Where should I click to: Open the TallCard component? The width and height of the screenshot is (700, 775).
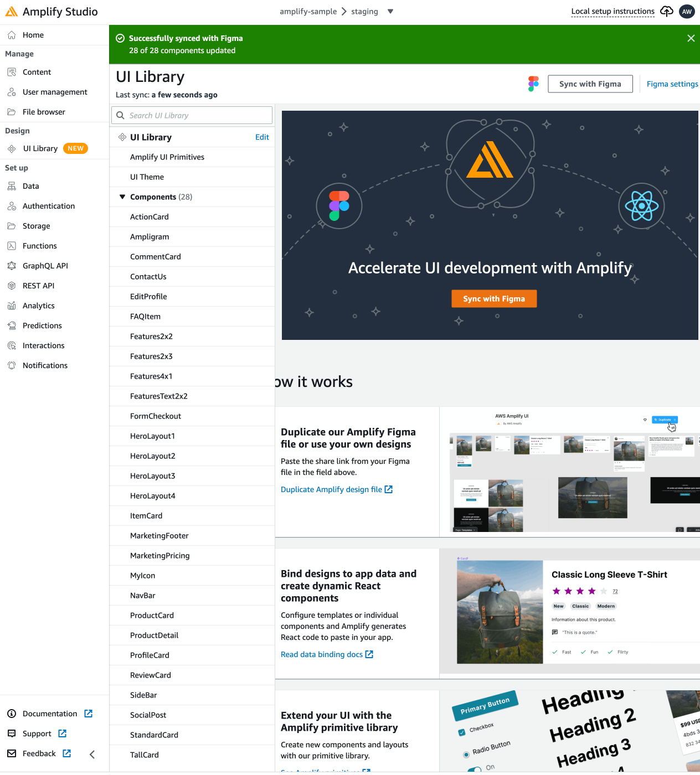pos(192,755)
